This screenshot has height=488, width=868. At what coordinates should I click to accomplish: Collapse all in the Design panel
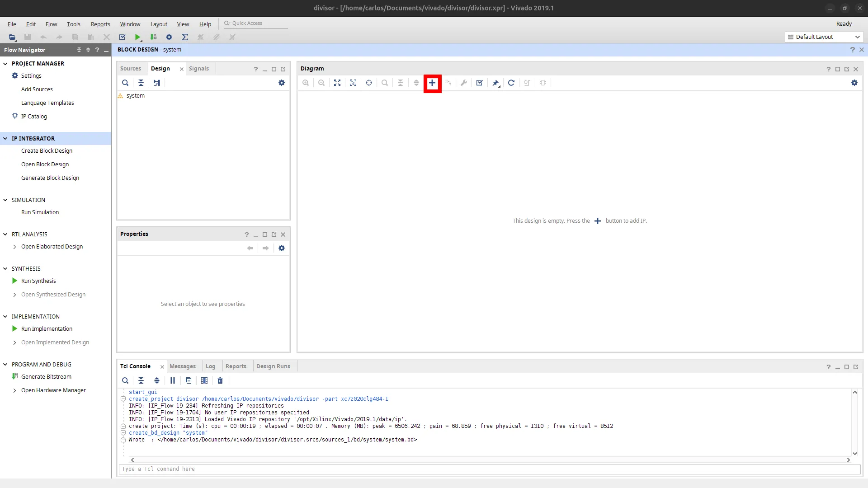point(141,83)
